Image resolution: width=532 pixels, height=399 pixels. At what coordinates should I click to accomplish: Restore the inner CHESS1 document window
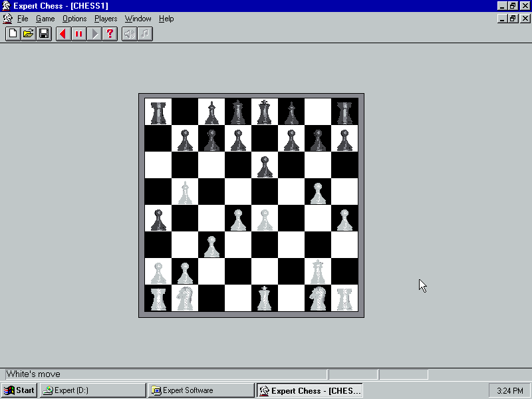pyautogui.click(x=513, y=19)
